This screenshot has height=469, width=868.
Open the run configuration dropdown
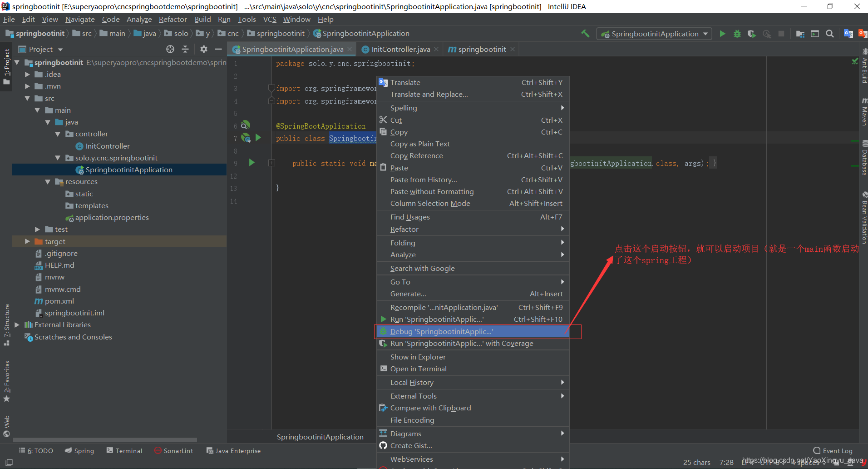point(655,34)
